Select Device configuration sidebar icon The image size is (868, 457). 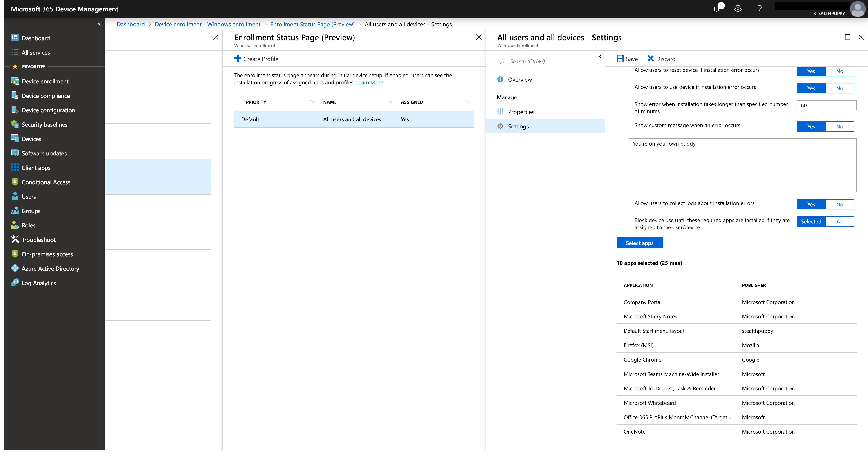coord(14,110)
